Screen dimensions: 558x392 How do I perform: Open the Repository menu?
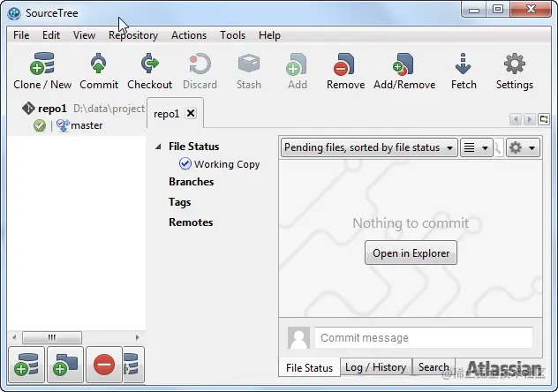tap(133, 35)
